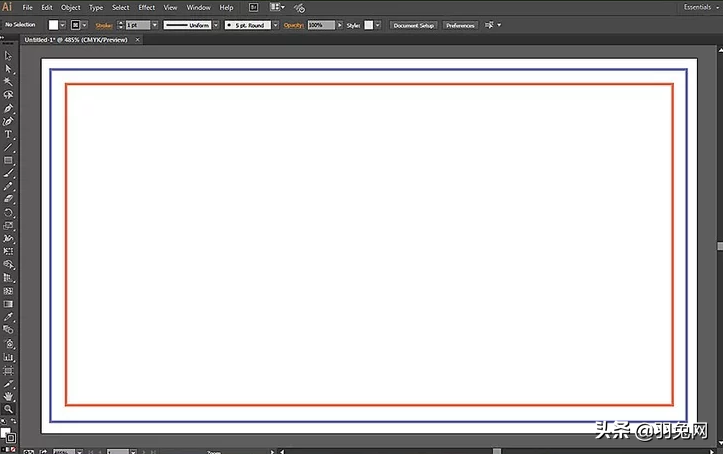
Task: Open the Help menu
Action: pos(226,7)
